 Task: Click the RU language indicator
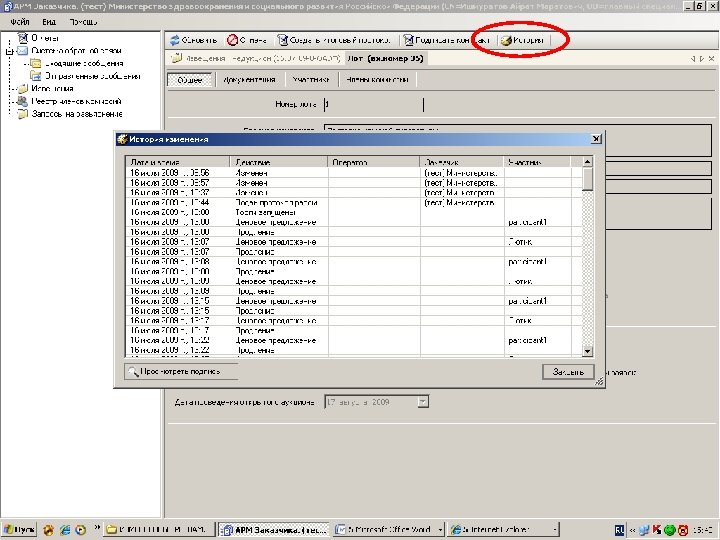pyautogui.click(x=619, y=530)
